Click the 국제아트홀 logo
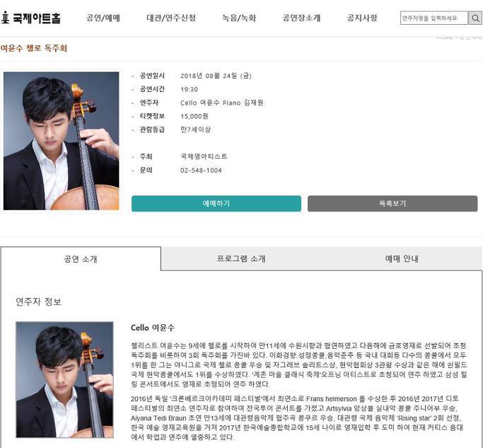Image resolution: width=483 pixels, height=448 pixels. [x=30, y=18]
